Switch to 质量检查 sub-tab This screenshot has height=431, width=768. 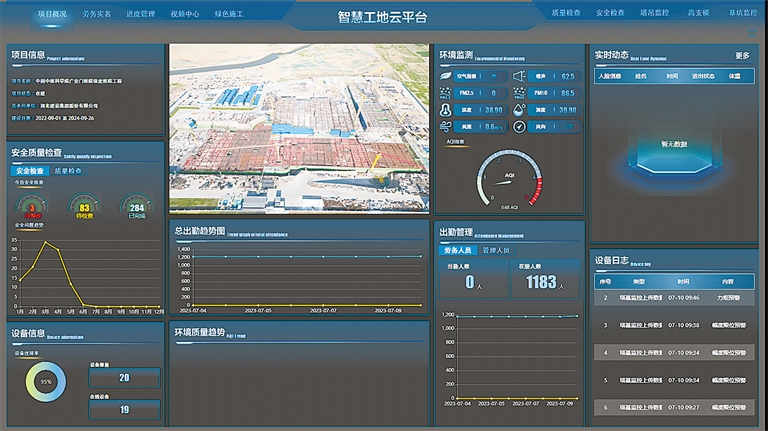pyautogui.click(x=68, y=171)
